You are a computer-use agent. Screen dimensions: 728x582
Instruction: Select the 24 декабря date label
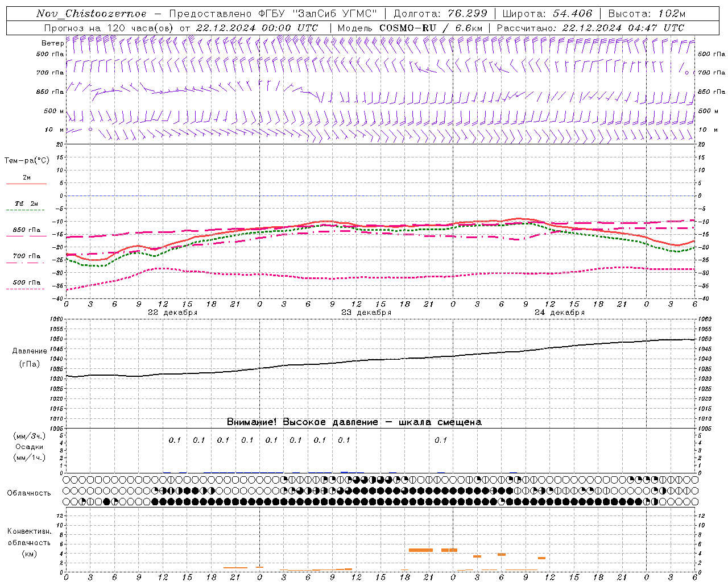[x=559, y=313]
